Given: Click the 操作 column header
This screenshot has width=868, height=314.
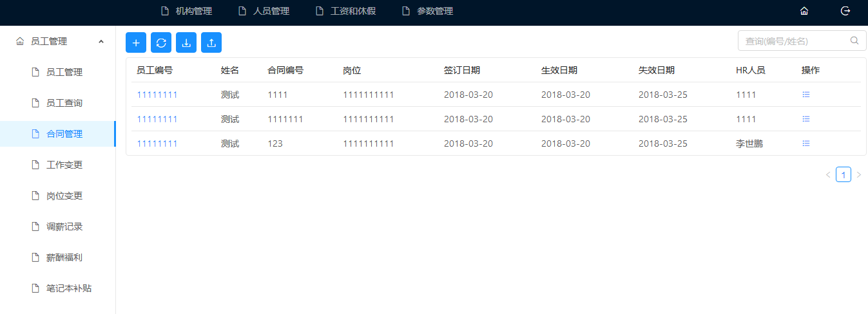Looking at the screenshot, I should 811,70.
